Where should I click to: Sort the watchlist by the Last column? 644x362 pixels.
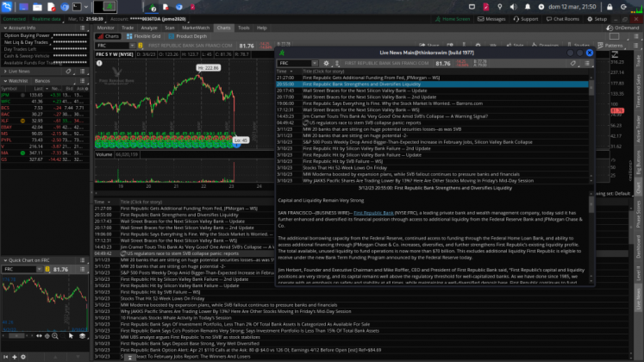(39, 88)
